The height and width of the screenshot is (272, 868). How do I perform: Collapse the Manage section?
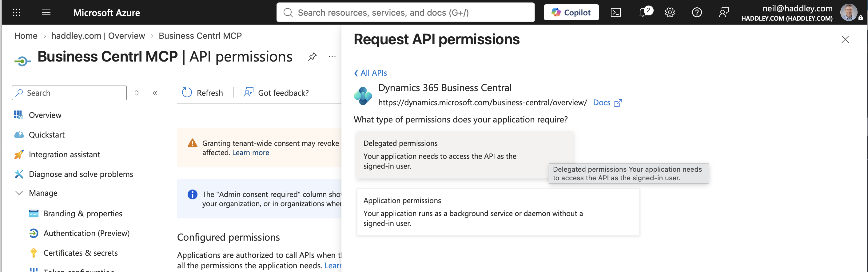[19, 193]
